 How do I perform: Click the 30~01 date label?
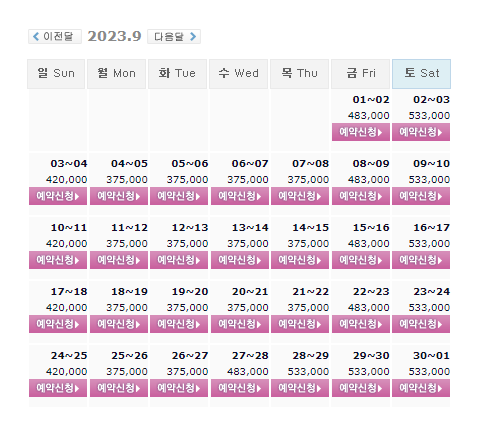pos(431,356)
